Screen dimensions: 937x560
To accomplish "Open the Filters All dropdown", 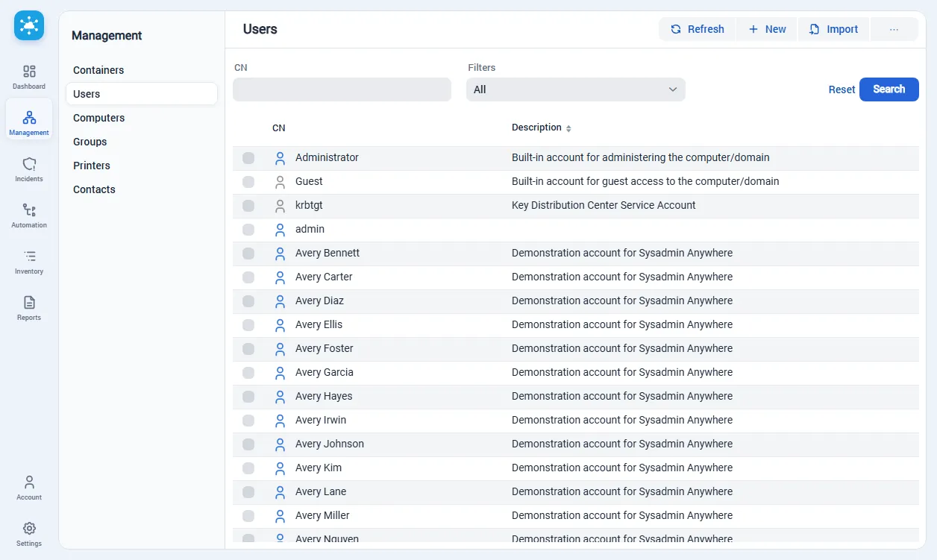I will tap(576, 89).
